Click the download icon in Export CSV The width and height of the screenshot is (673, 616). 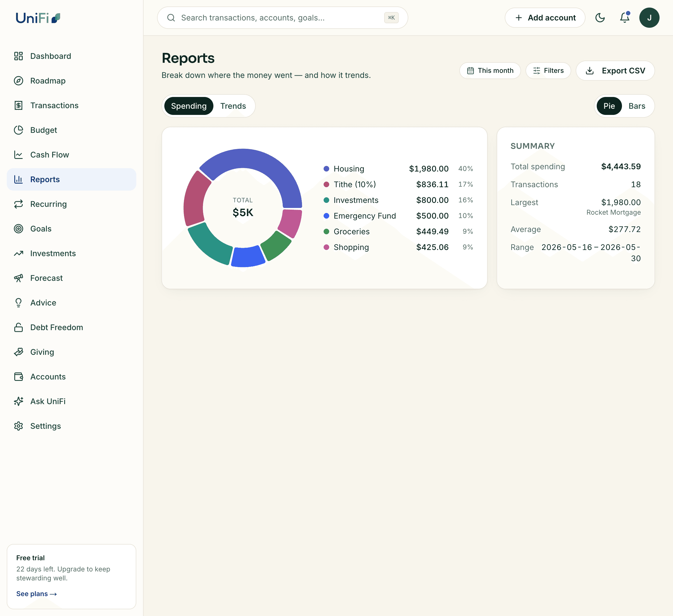[589, 71]
